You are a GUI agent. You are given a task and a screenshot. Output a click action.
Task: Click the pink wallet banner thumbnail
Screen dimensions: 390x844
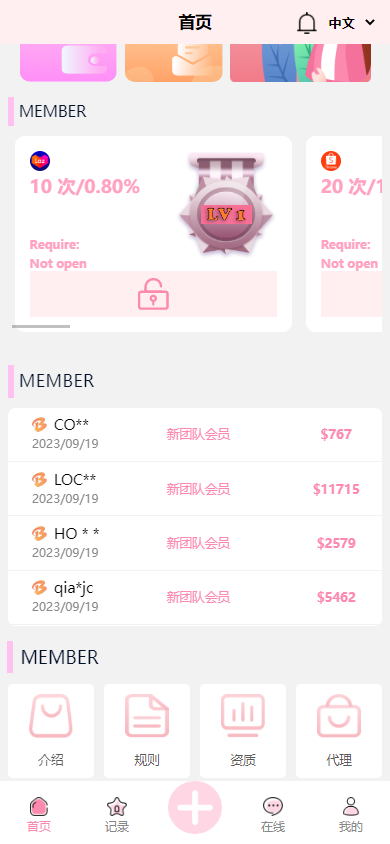(68, 62)
